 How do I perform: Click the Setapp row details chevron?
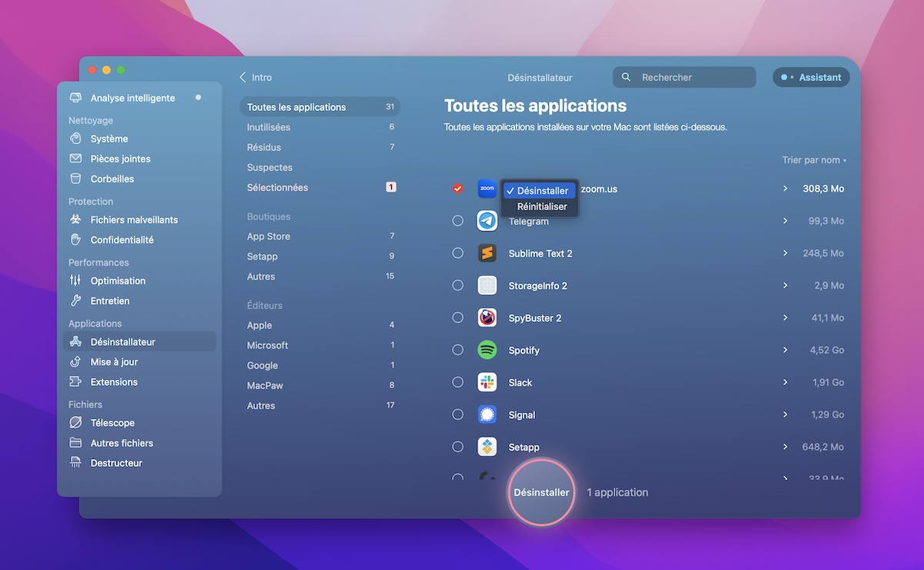pos(785,447)
